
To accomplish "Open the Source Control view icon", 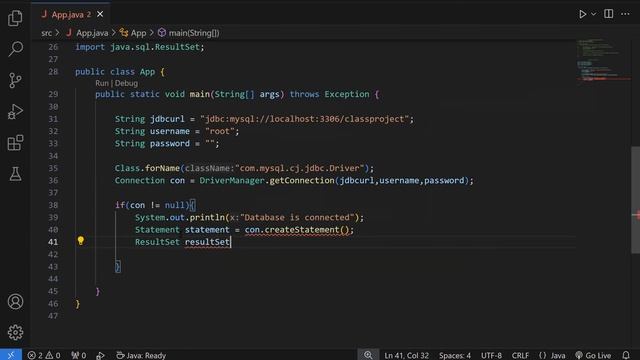I will (15, 80).
